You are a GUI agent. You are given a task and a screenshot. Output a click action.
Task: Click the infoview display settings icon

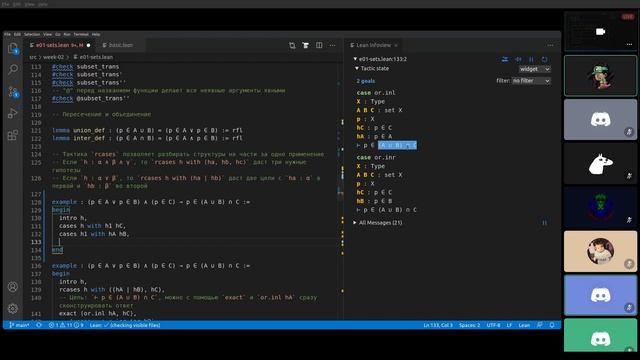tap(505, 59)
